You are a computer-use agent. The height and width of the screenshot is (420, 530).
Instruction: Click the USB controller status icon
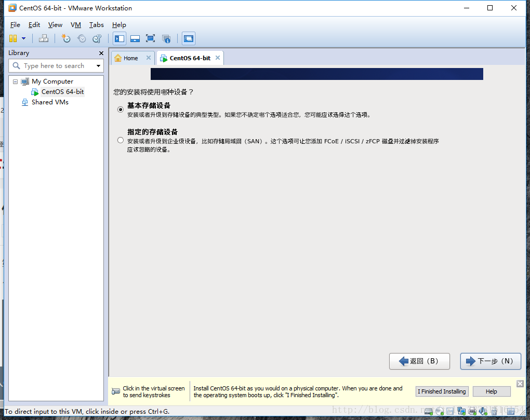[494, 411]
